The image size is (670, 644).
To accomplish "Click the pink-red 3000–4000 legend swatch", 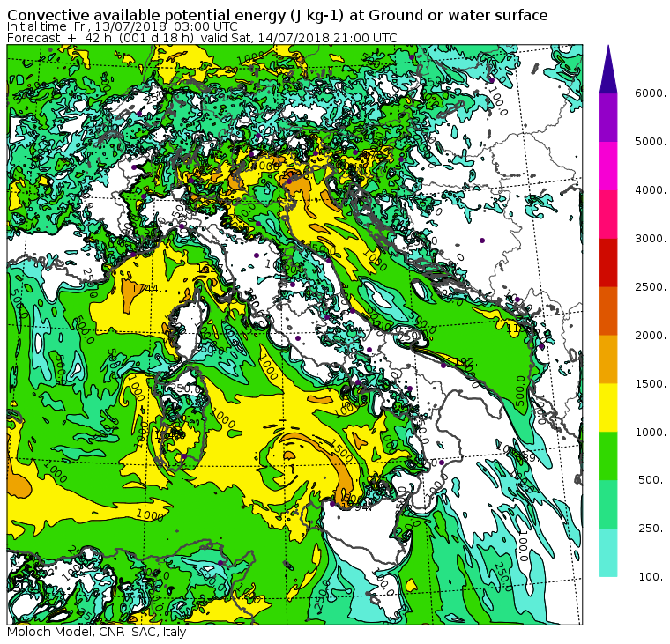I will coord(608,214).
